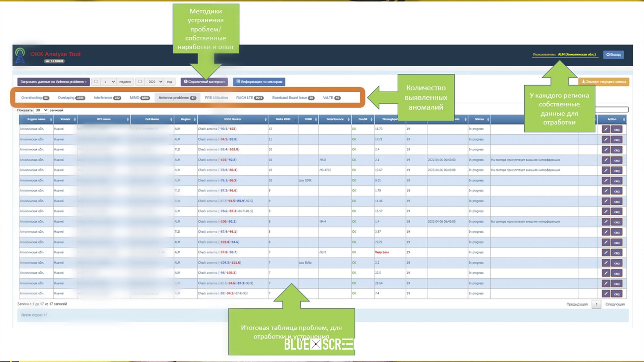Open CRQ for the Low SINR row
The height and width of the screenshot is (362, 644).
pos(617,181)
